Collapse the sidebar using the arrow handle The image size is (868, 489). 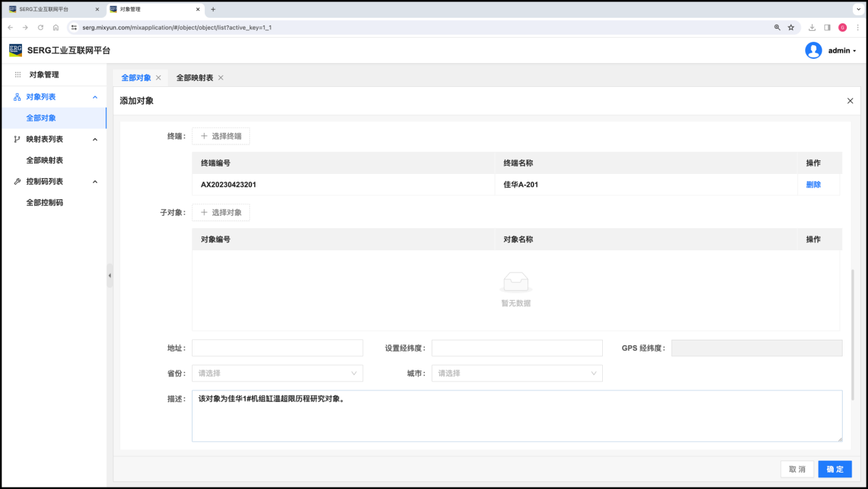tap(110, 275)
